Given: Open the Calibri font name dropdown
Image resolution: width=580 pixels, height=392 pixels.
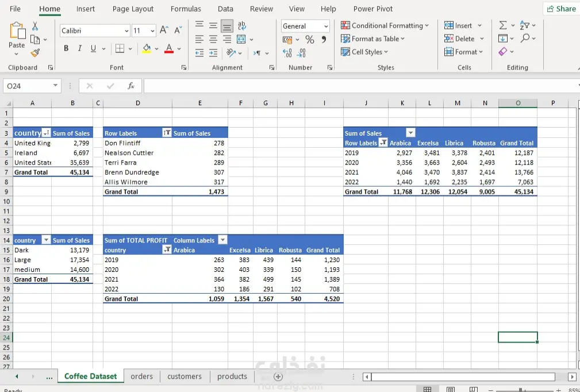Looking at the screenshot, I should coord(126,30).
